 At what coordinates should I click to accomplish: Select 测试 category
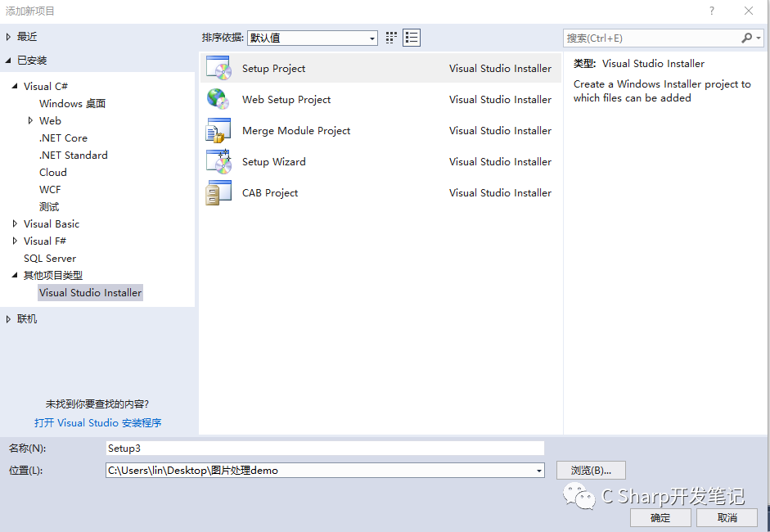pos(49,207)
